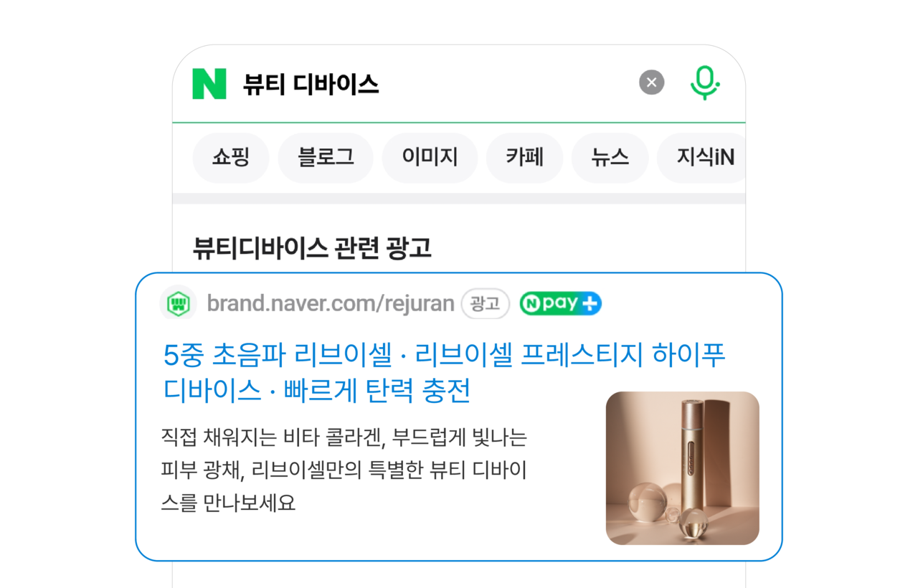918x588 pixels.
Task: Click the green Naver N logo
Action: point(209,84)
